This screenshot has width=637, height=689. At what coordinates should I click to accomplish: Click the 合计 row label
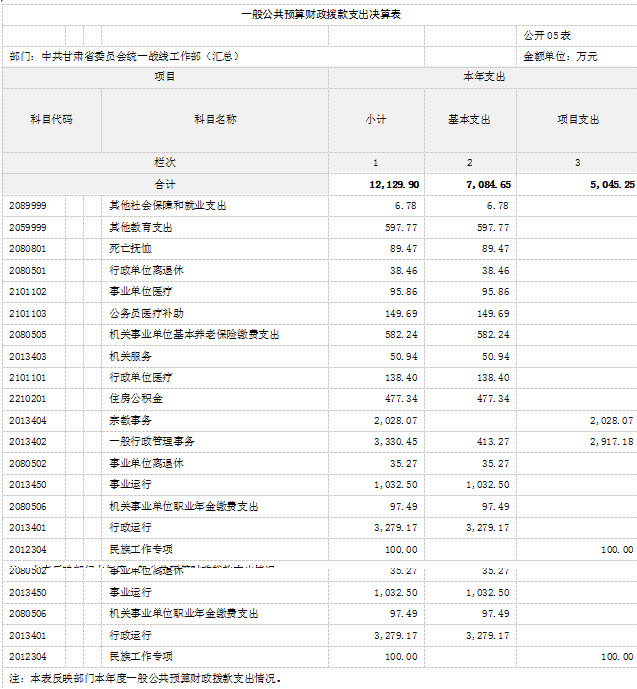coord(165,185)
